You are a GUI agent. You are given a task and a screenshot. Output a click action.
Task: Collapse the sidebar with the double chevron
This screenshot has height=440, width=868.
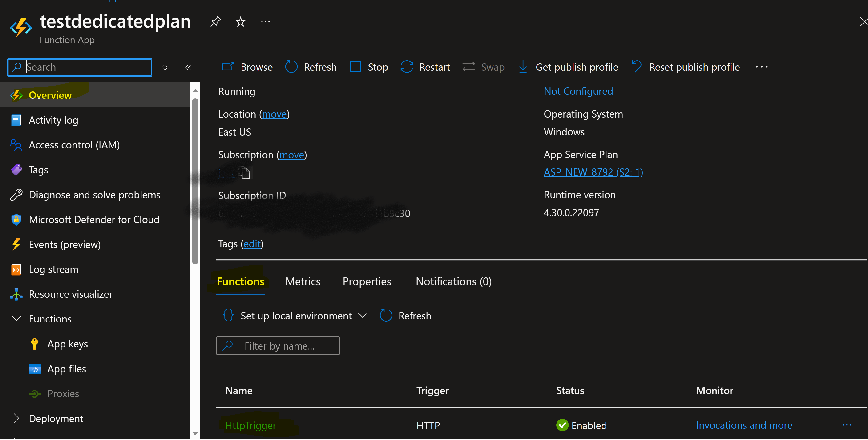point(188,67)
